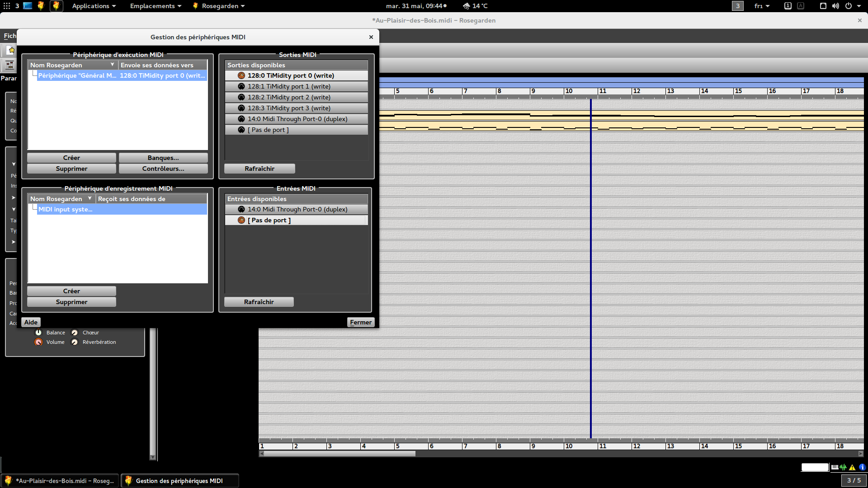Image resolution: width=868 pixels, height=488 pixels.
Task: Click the horizontal scrollbar under the timeline
Action: pos(339,454)
